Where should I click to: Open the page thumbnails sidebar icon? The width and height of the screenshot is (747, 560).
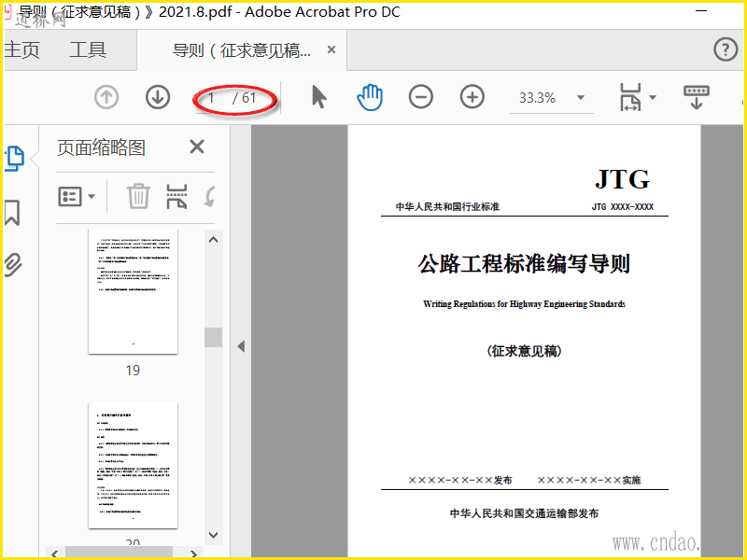tap(15, 159)
